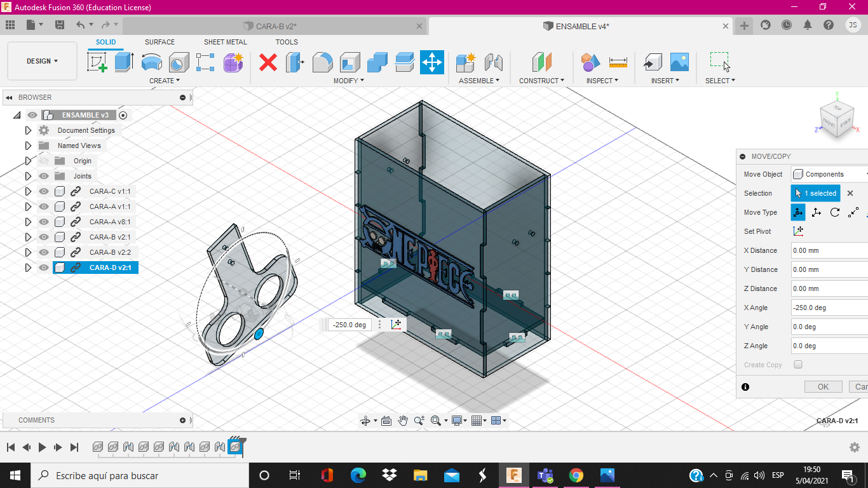This screenshot has height=488, width=868.
Task: Click the Set Pivot icon
Action: [x=798, y=231]
